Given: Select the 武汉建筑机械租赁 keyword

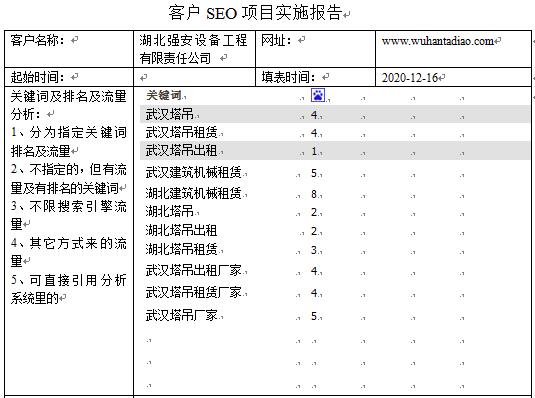Looking at the screenshot, I should pos(193,172).
